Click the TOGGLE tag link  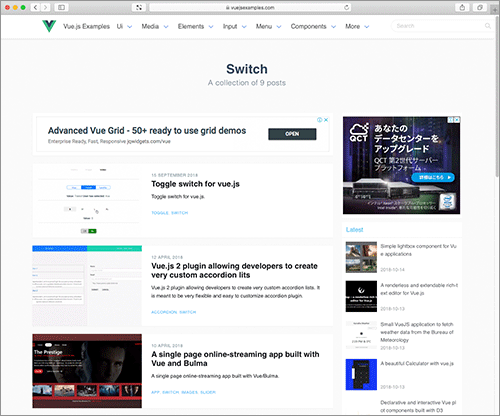[x=160, y=213]
